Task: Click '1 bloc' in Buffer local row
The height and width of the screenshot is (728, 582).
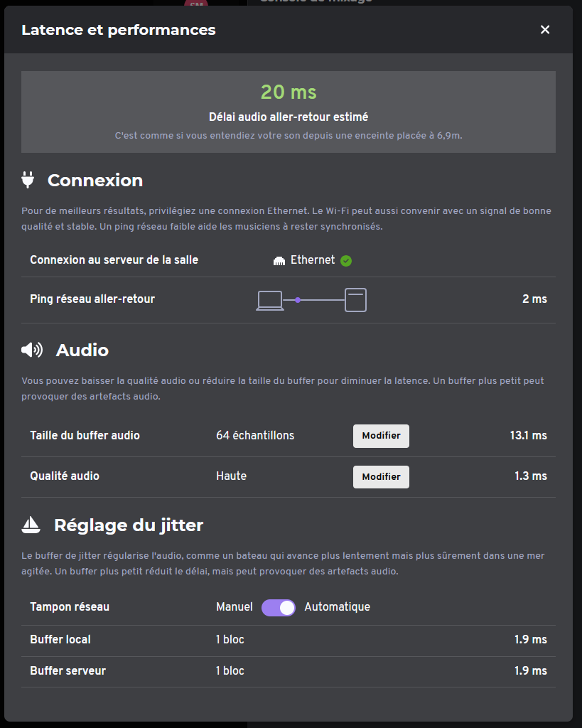Action: tap(230, 639)
